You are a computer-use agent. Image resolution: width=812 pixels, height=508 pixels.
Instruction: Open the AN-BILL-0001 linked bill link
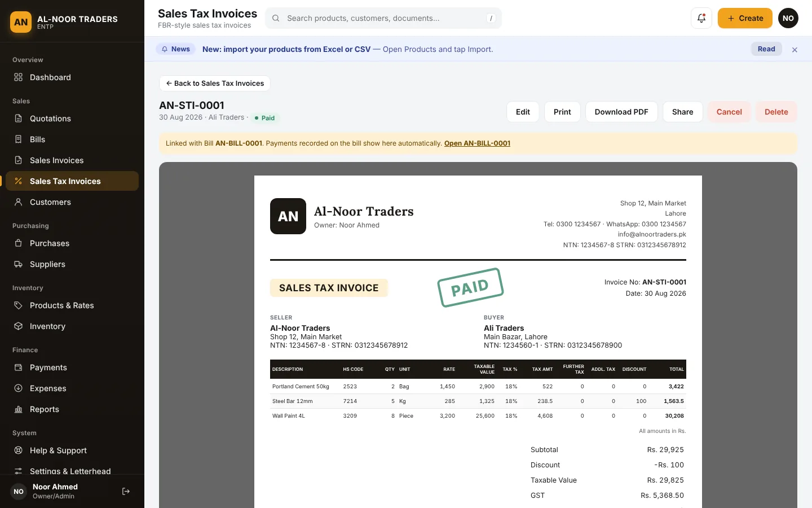pyautogui.click(x=477, y=143)
